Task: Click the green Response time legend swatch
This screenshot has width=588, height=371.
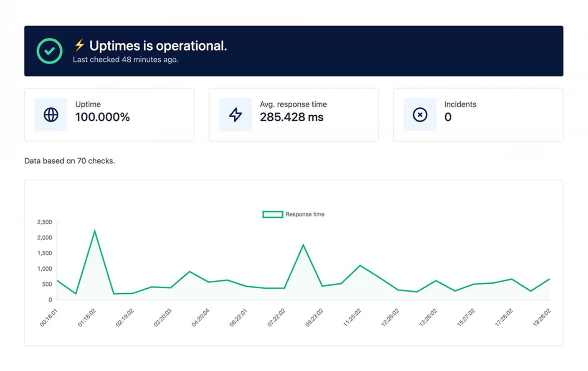Action: pyautogui.click(x=273, y=214)
